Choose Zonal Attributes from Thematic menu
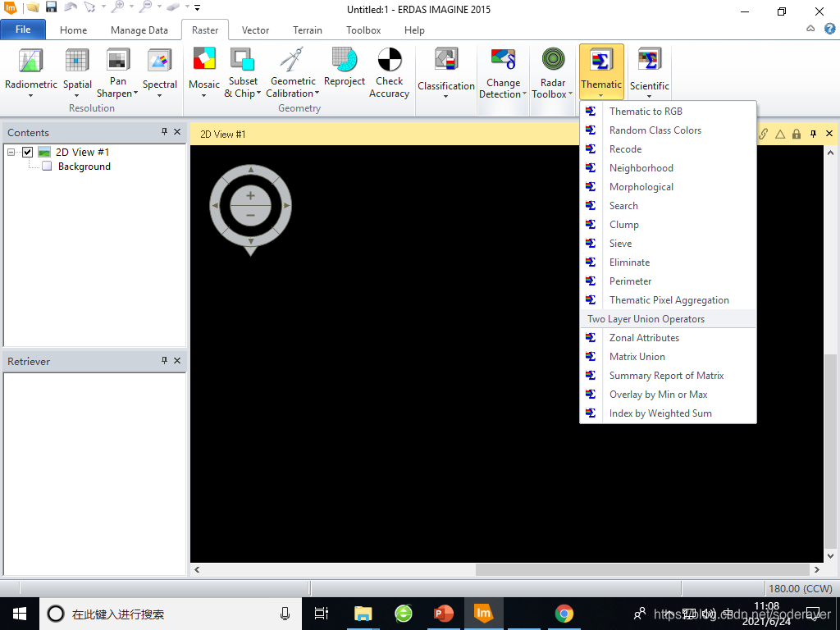 tap(668, 337)
